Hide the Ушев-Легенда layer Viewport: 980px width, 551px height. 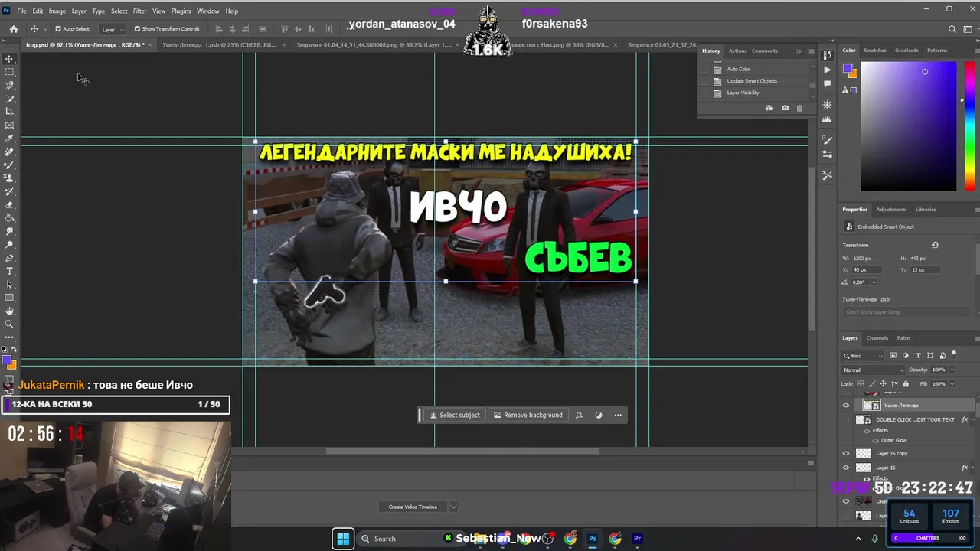846,406
